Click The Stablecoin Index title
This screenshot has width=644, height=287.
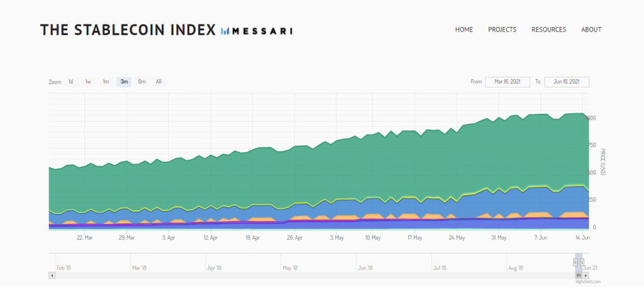tap(128, 30)
